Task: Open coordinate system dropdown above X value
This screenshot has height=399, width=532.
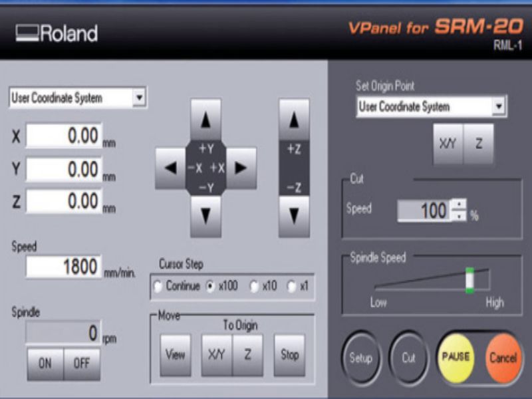Action: 139,98
